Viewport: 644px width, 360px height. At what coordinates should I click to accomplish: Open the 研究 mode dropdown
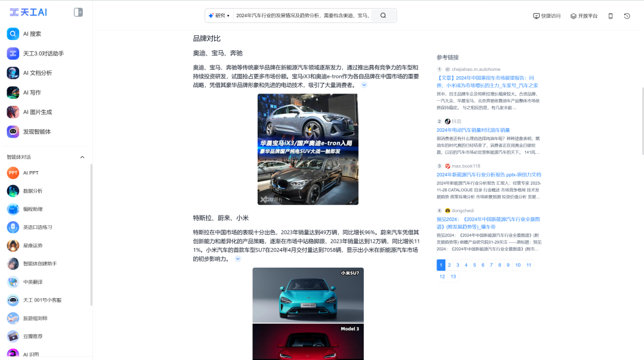click(219, 15)
